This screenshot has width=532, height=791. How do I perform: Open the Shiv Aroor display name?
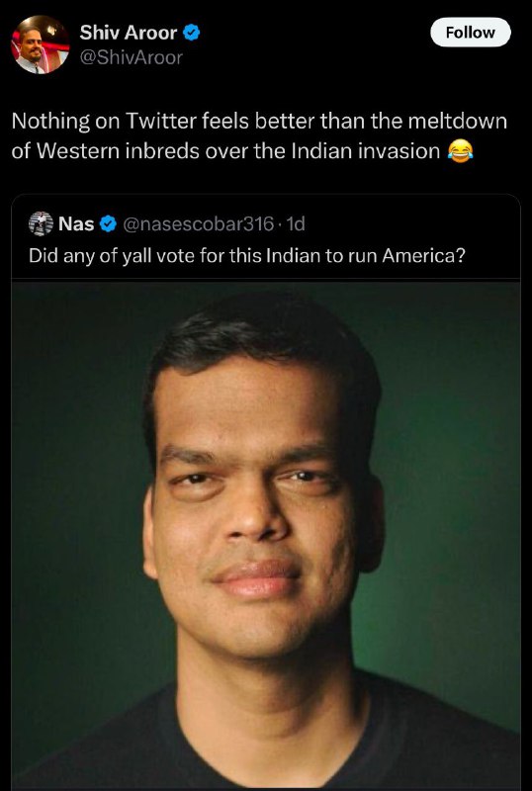tap(129, 33)
